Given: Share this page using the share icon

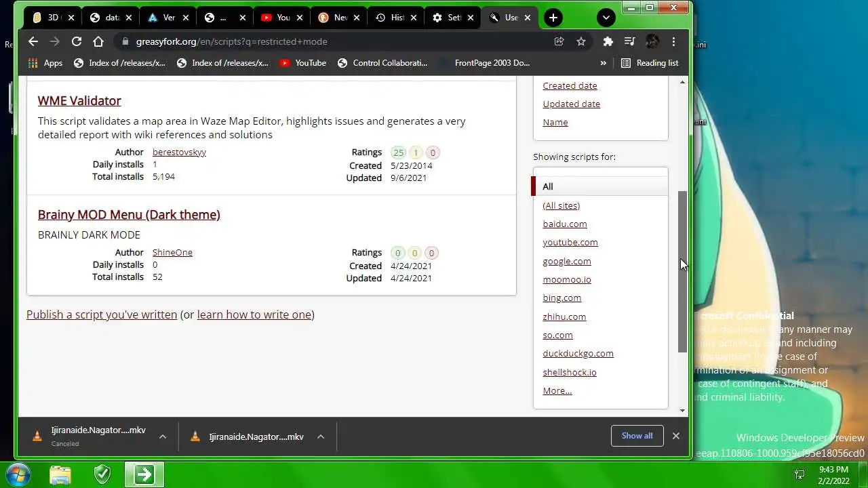Looking at the screenshot, I should [x=559, y=41].
